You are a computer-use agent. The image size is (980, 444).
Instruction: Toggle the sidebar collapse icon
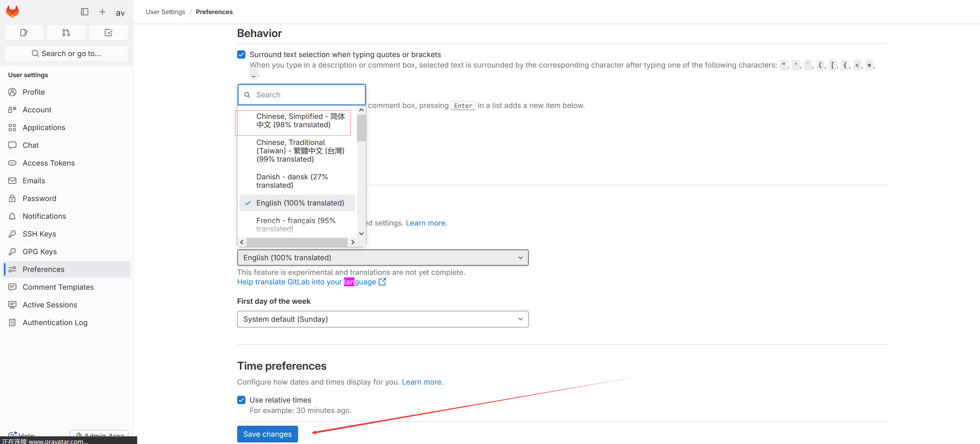[x=84, y=12]
